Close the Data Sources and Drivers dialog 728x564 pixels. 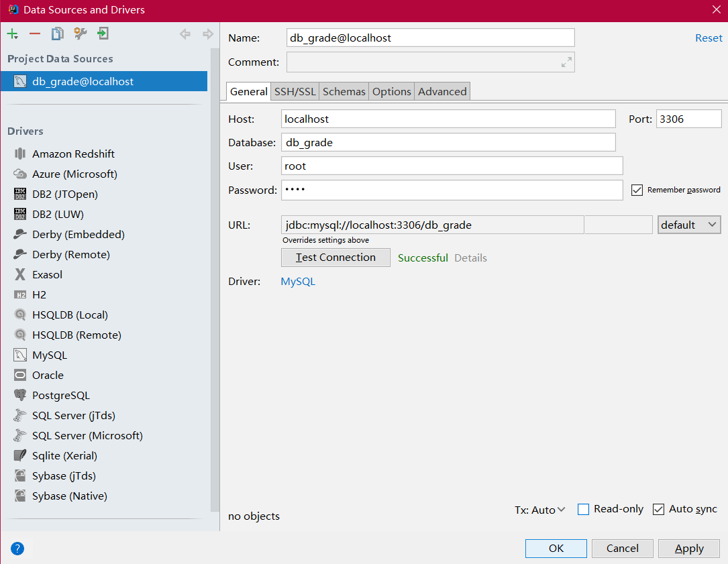(x=717, y=10)
